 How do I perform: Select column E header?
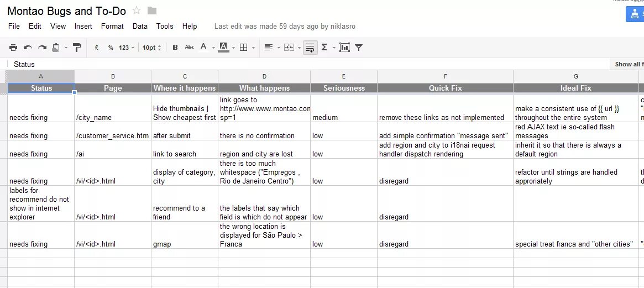[344, 76]
